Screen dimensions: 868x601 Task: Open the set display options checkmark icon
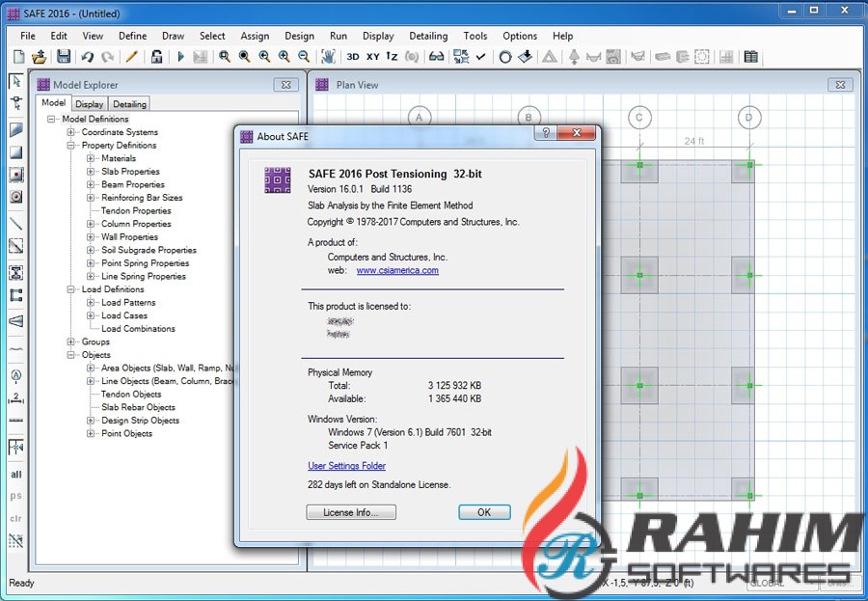point(480,57)
